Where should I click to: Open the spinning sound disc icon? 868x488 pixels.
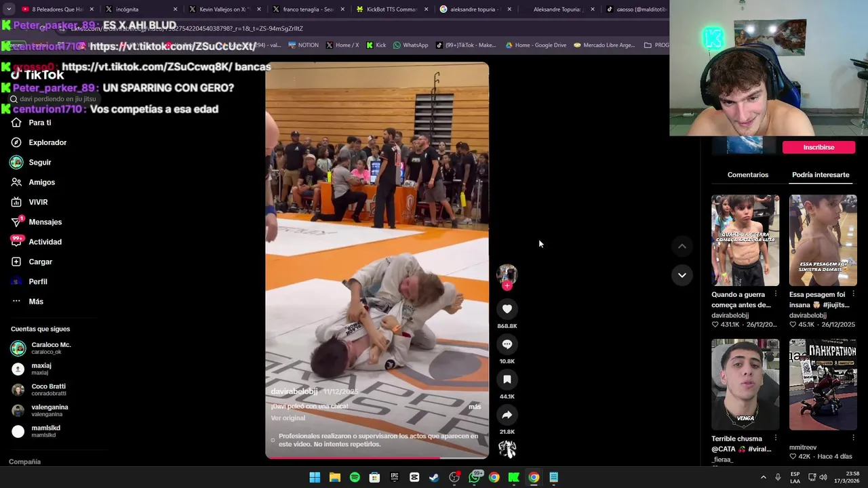[507, 449]
